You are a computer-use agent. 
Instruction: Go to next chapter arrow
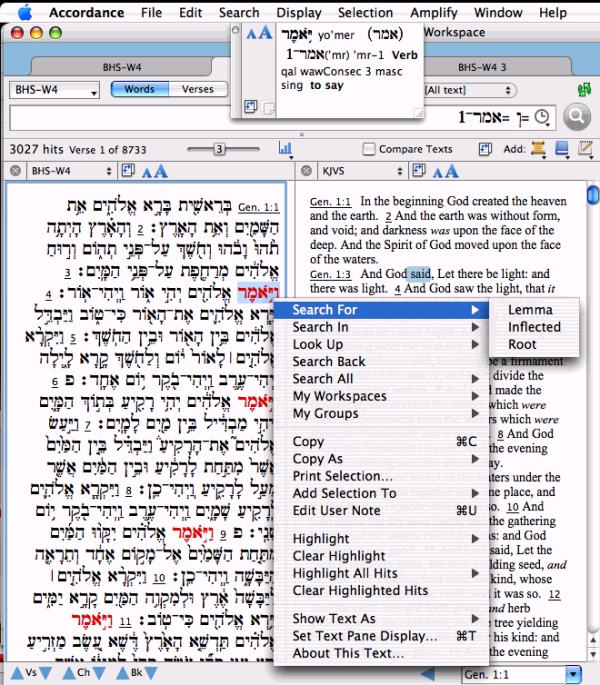point(99,673)
